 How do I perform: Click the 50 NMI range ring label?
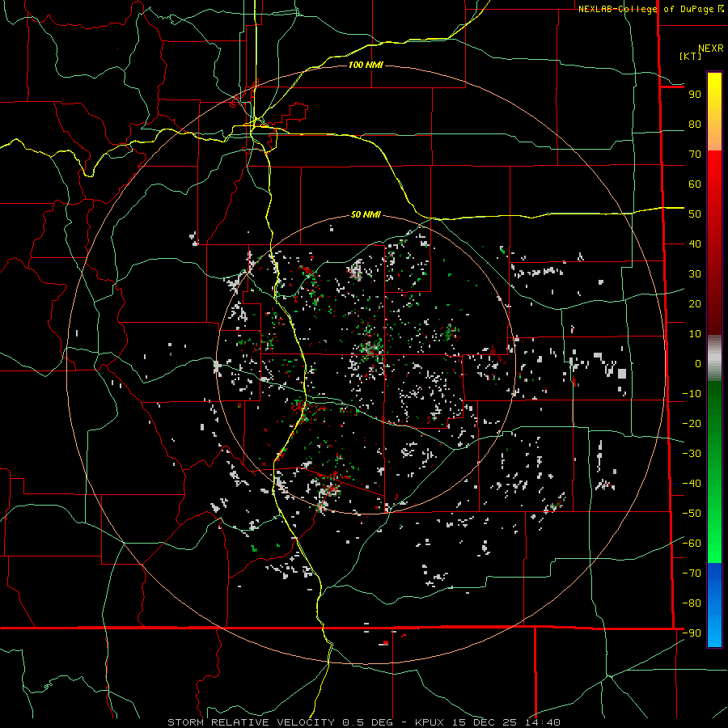pyautogui.click(x=366, y=214)
